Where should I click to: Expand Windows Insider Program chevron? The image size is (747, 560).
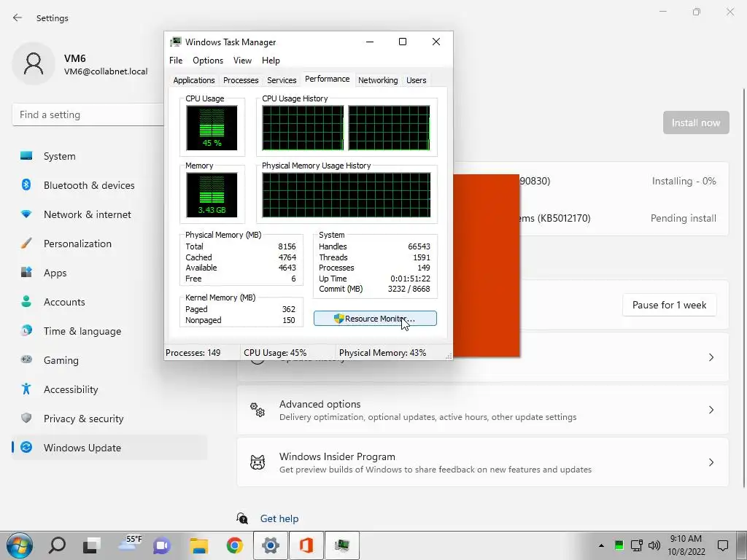click(x=711, y=462)
